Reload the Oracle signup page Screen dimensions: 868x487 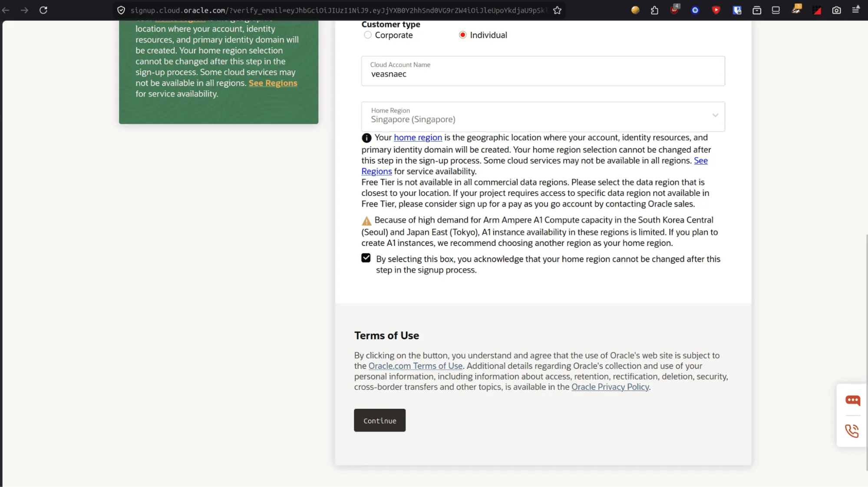[x=43, y=10]
